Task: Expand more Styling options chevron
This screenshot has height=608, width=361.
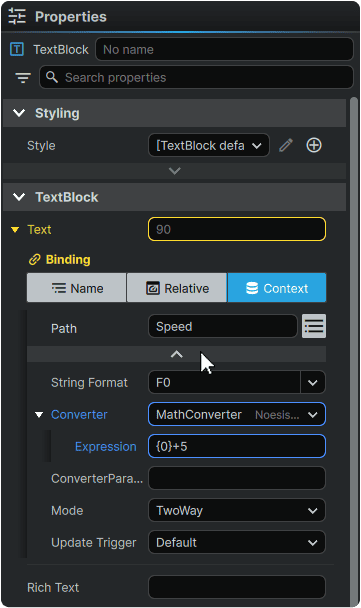Action: point(174,171)
